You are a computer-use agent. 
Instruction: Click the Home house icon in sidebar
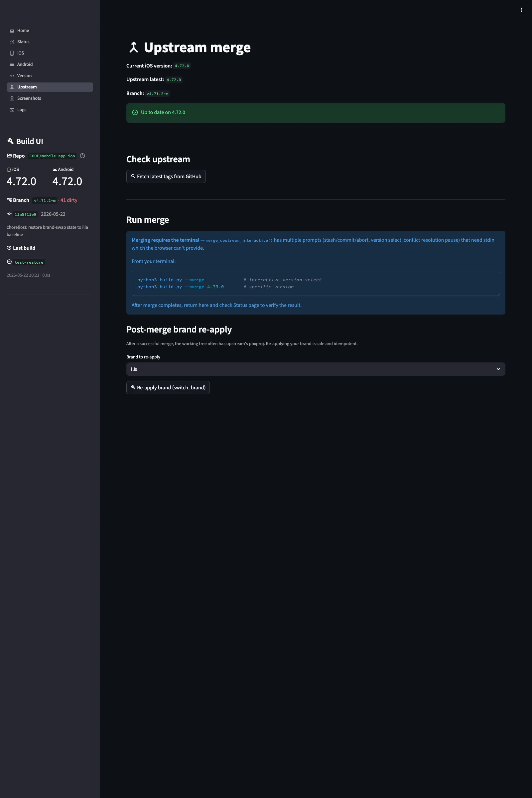pos(12,31)
